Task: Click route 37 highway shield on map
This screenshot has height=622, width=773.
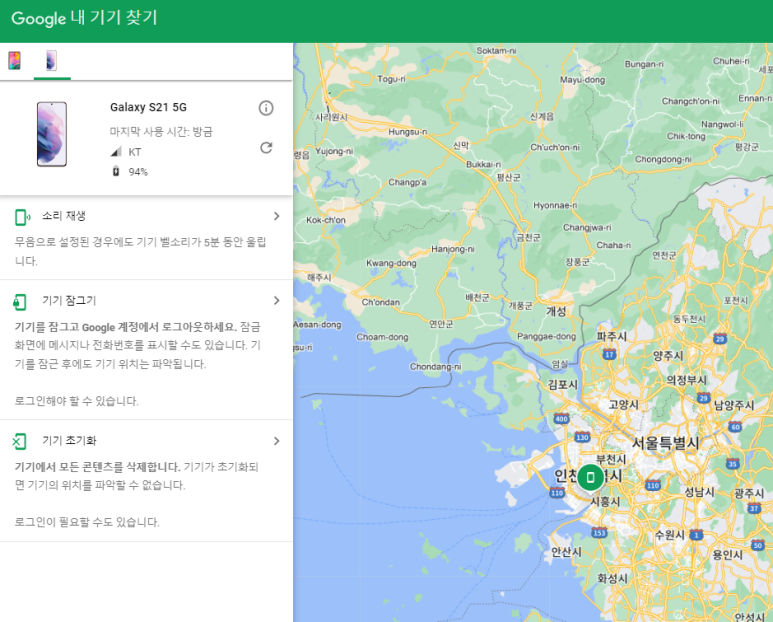Action: [754, 509]
